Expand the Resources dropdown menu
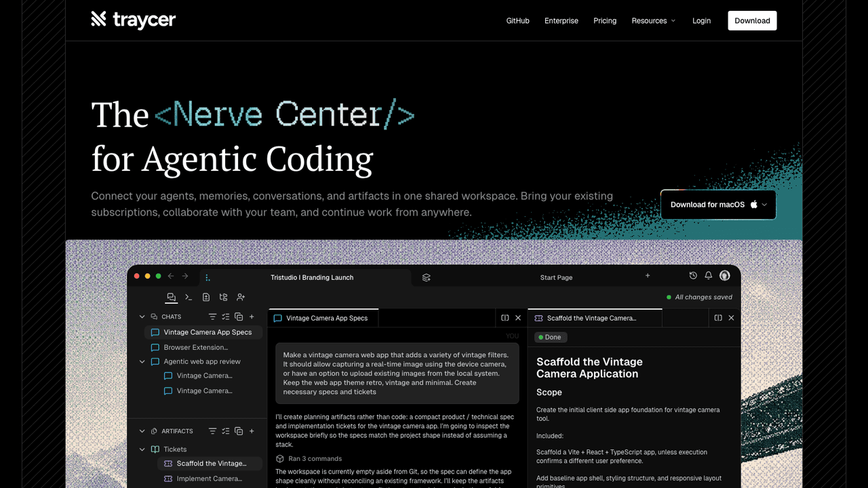868x488 pixels. 654,21
